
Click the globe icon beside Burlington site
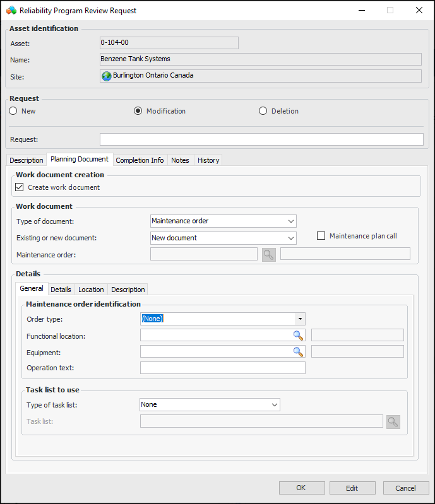pos(107,76)
